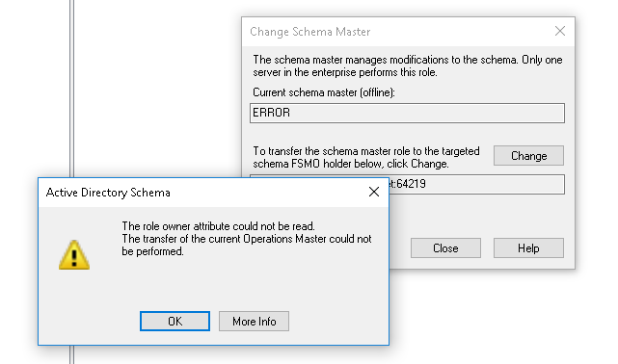Open More Info about the error
The width and height of the screenshot is (618, 364).
click(x=254, y=321)
